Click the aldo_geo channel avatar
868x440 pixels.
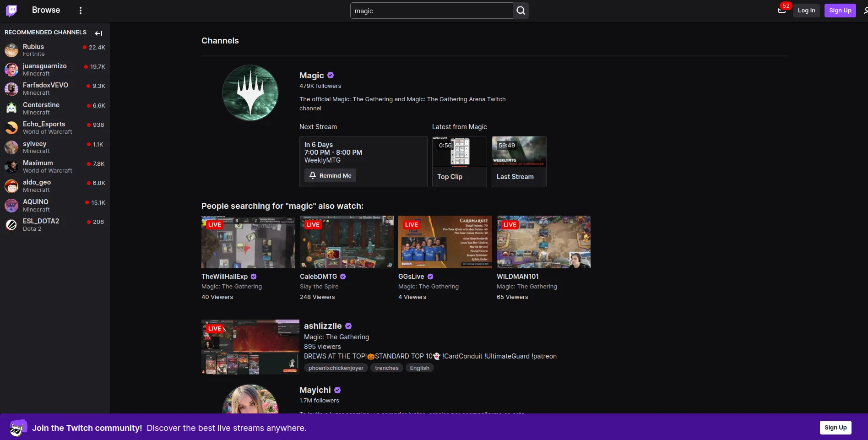[11, 186]
